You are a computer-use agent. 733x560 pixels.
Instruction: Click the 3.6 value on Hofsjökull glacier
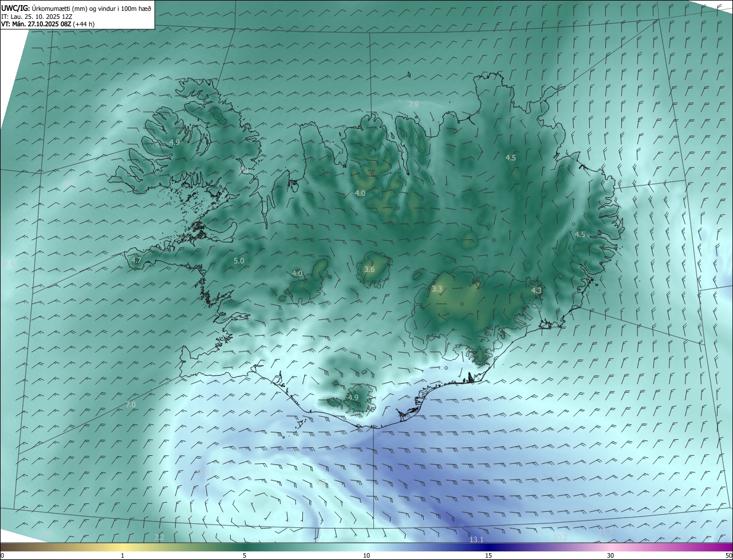[369, 269]
